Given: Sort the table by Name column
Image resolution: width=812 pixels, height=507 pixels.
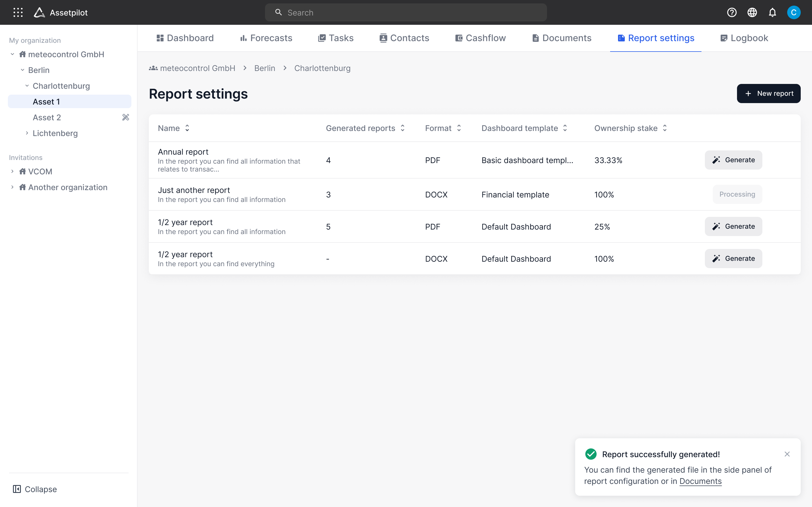Looking at the screenshot, I should [x=187, y=128].
